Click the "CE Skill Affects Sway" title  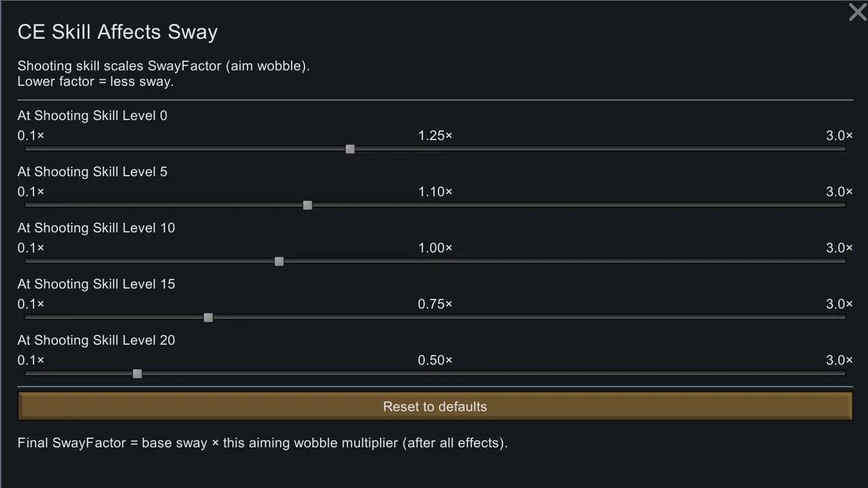point(117,32)
